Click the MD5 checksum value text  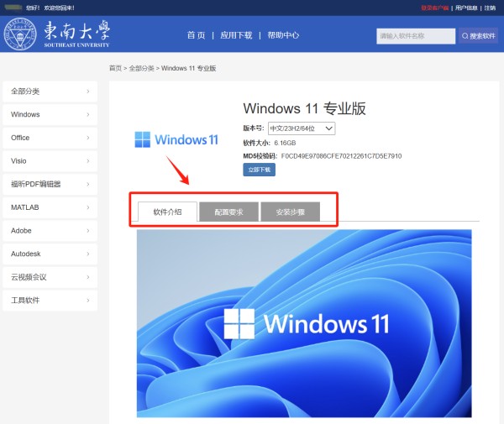[341, 156]
